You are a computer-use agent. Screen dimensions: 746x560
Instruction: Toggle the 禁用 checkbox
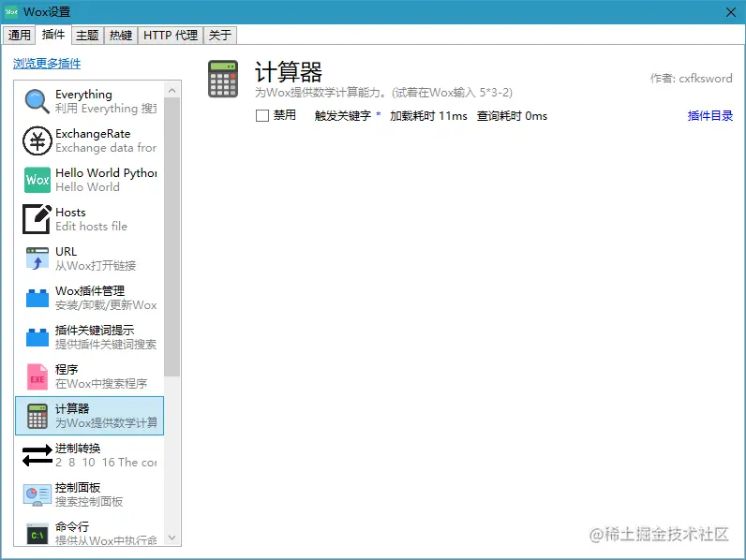pyautogui.click(x=262, y=115)
